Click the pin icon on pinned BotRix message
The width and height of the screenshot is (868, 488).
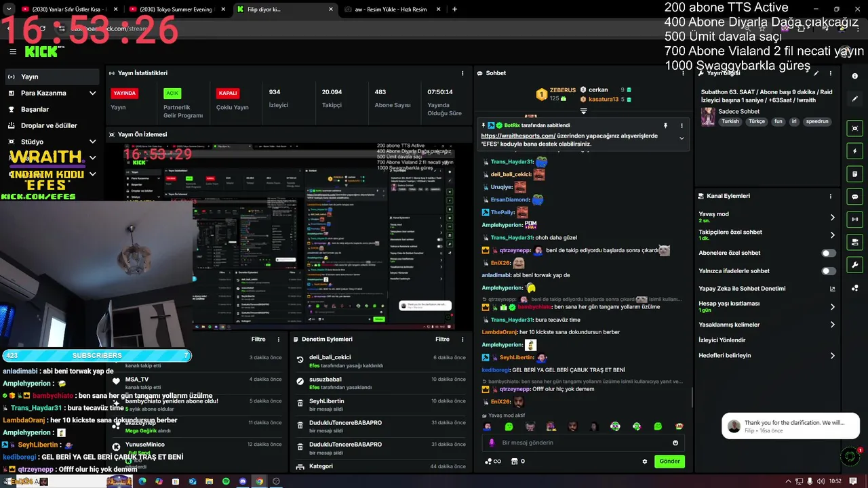(665, 125)
